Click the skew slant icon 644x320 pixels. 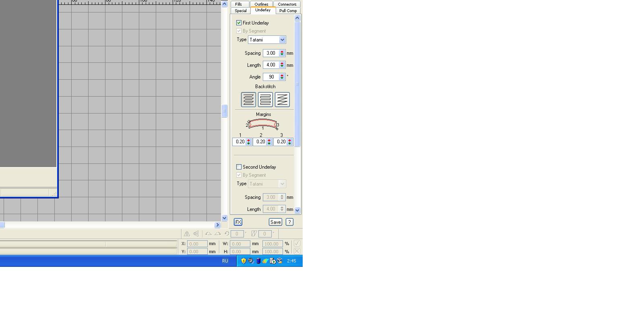click(254, 233)
